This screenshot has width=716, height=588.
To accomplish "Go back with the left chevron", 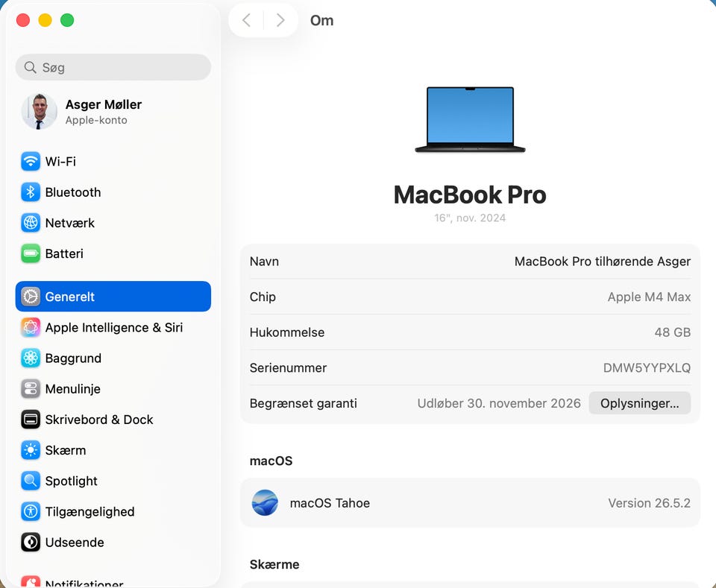I will [247, 20].
